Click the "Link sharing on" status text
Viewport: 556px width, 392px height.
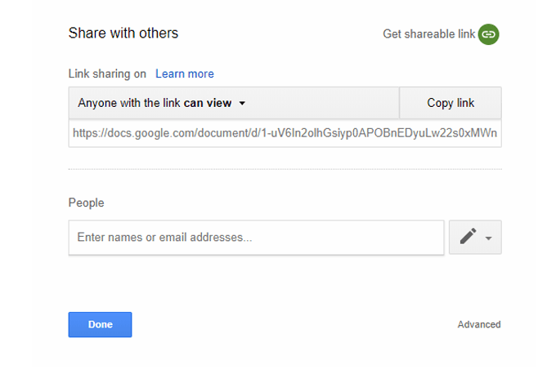pos(107,73)
